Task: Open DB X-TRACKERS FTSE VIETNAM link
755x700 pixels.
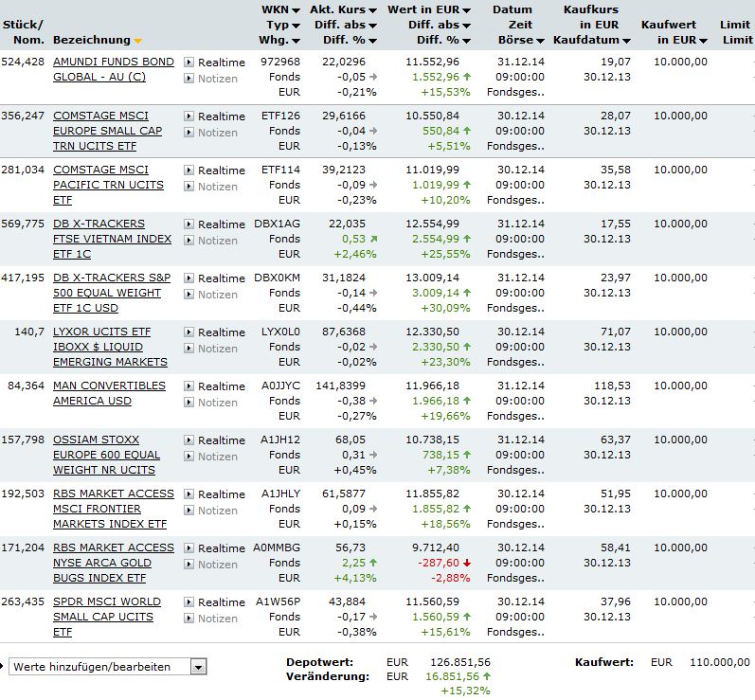Action: 112,239
